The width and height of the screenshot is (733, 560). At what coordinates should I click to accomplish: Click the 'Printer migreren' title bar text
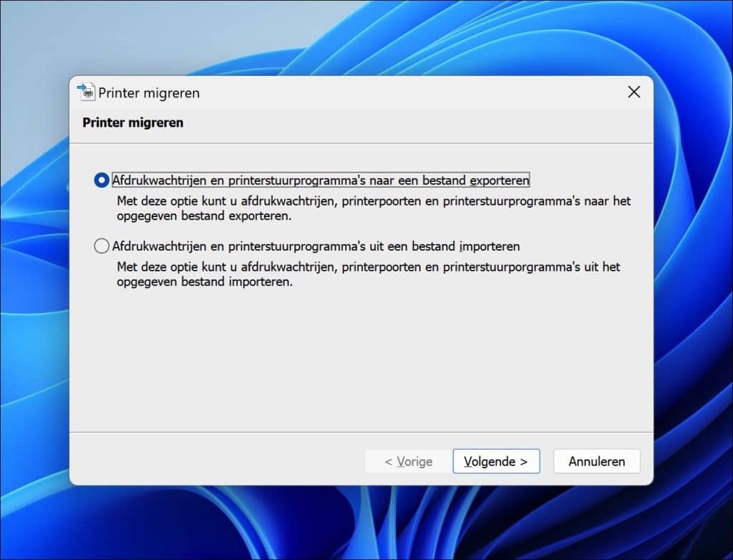click(x=149, y=93)
